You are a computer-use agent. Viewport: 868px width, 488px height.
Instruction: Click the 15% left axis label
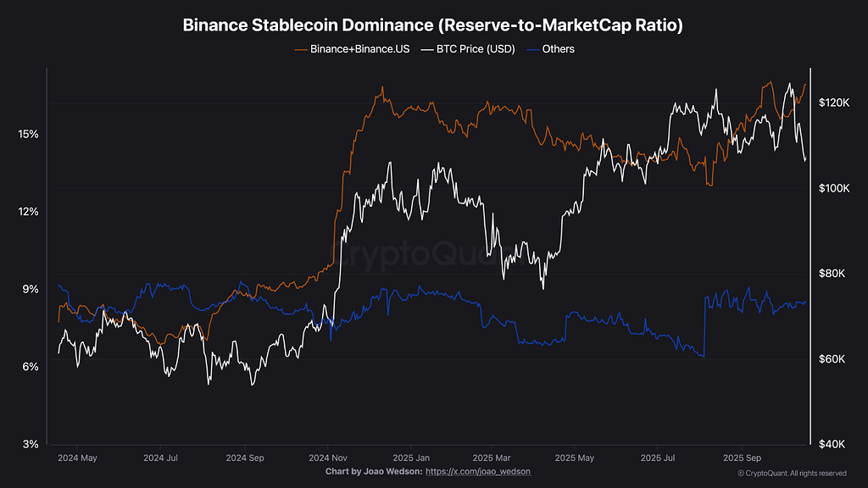28,134
